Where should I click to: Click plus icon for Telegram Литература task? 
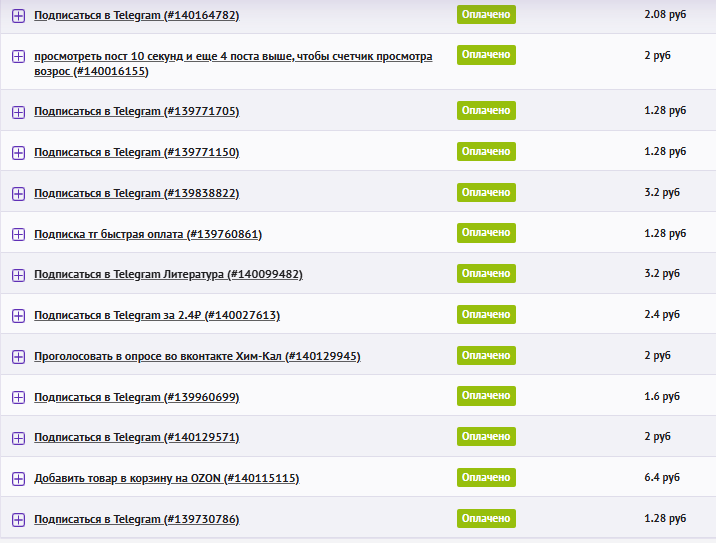tap(18, 275)
